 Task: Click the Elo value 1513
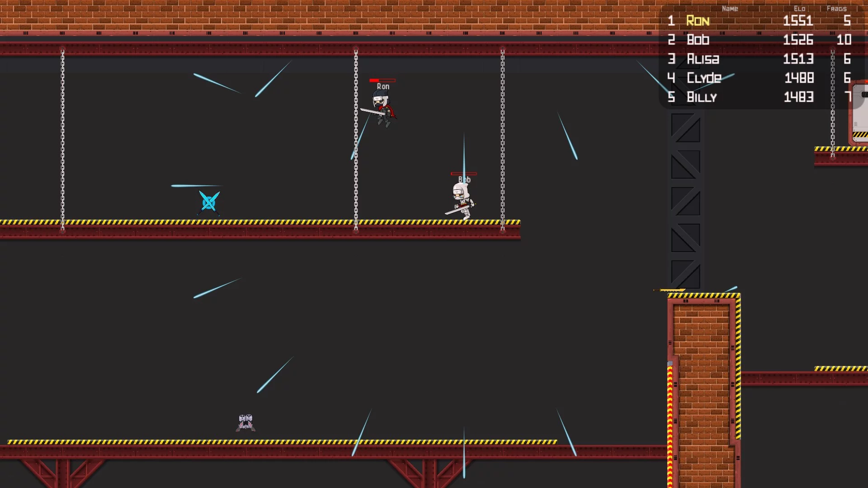798,59
